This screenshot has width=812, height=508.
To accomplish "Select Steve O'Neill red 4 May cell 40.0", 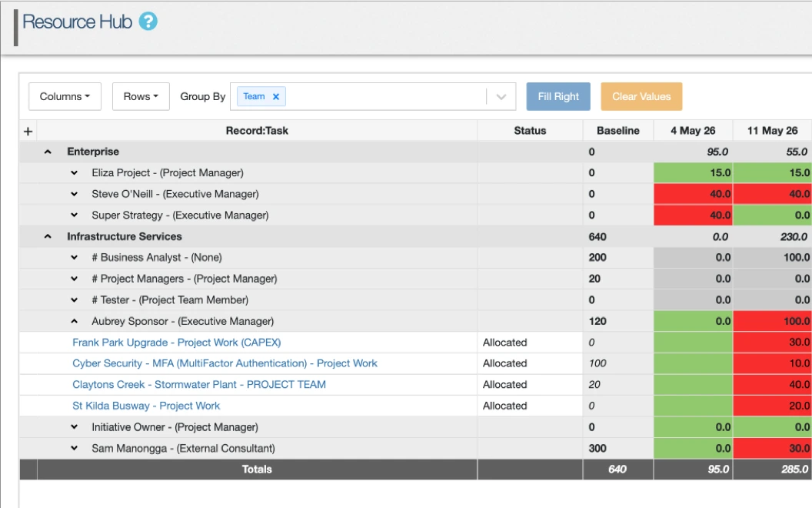I will pyautogui.click(x=693, y=194).
